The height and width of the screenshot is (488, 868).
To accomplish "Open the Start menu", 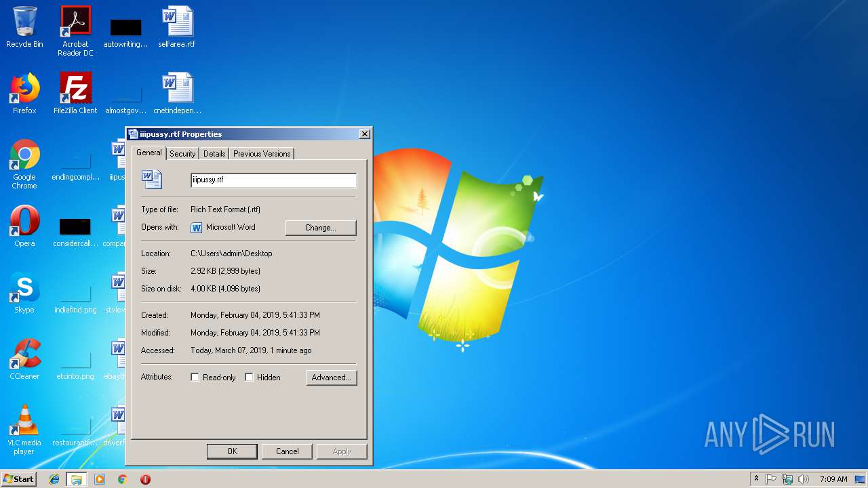I will tap(19, 479).
